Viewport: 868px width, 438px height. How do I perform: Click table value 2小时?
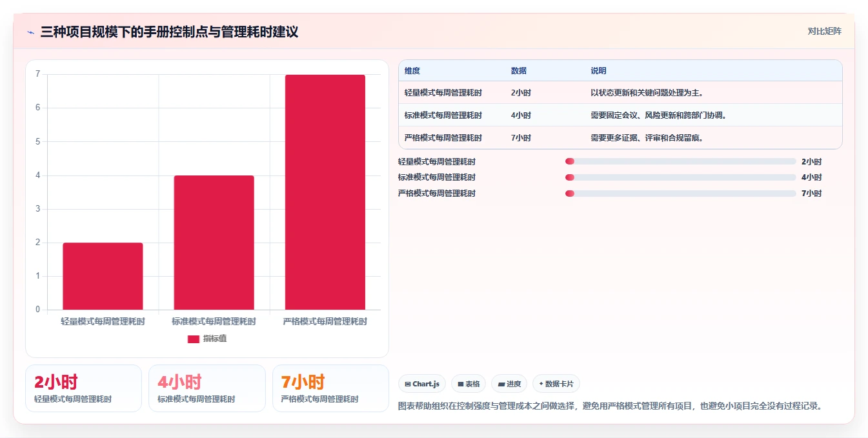(521, 93)
